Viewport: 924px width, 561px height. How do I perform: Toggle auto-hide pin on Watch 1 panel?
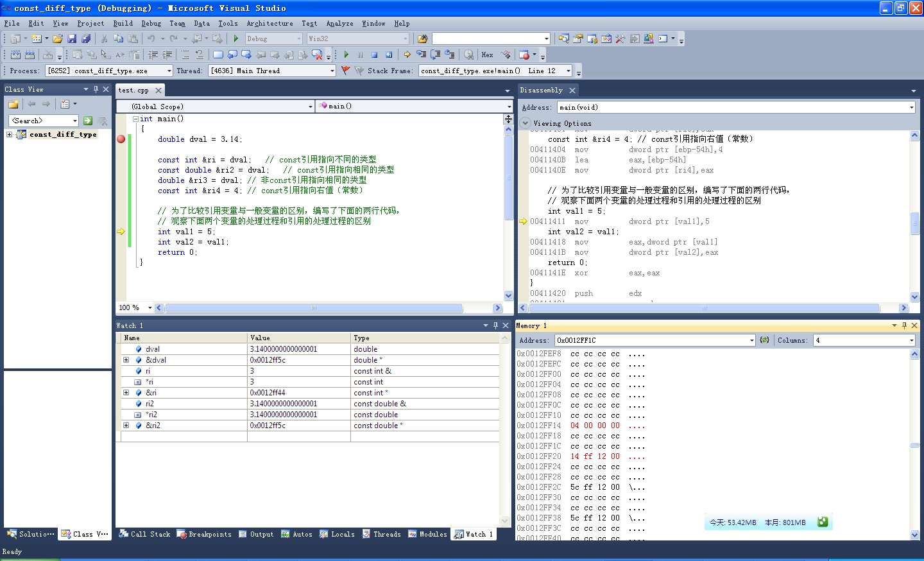495,325
